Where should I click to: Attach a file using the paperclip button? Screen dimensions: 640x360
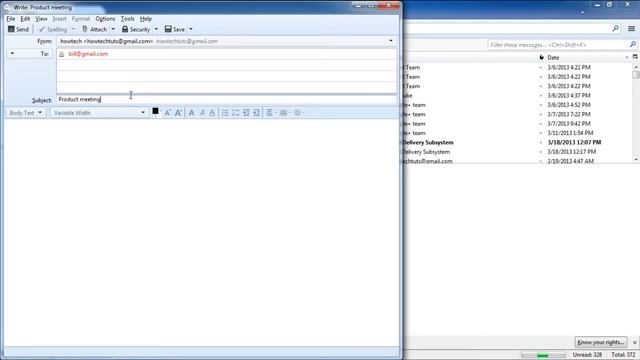[94, 29]
